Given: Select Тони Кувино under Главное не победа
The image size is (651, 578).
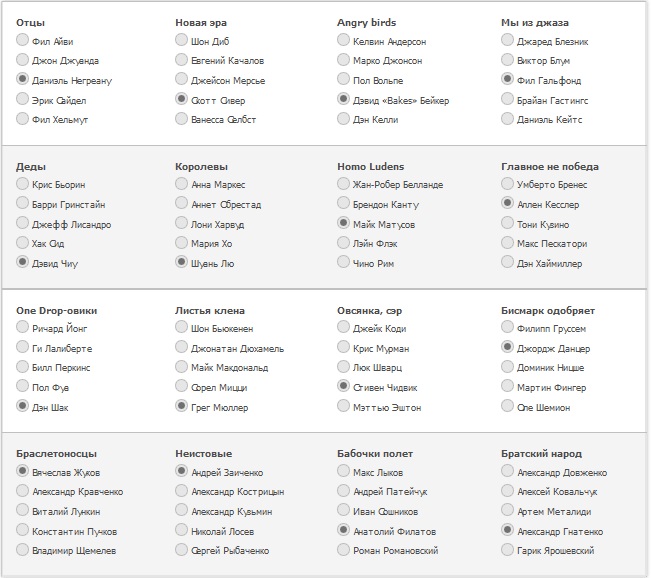Looking at the screenshot, I should coord(508,223).
